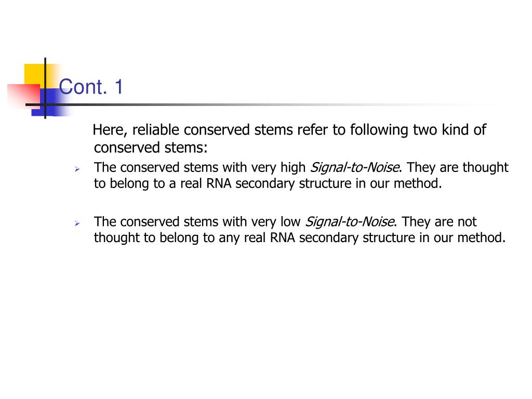
Task: Click the word 'low' in second bullet
Action: coord(290,221)
